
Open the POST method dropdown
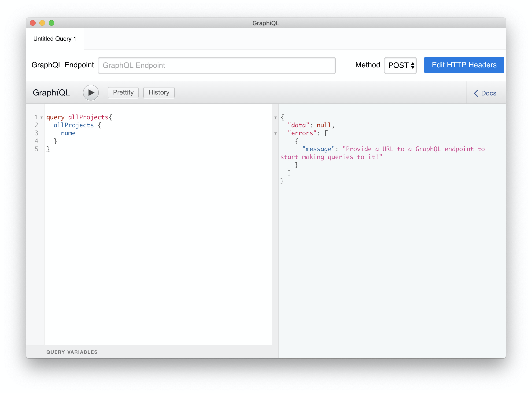click(400, 65)
